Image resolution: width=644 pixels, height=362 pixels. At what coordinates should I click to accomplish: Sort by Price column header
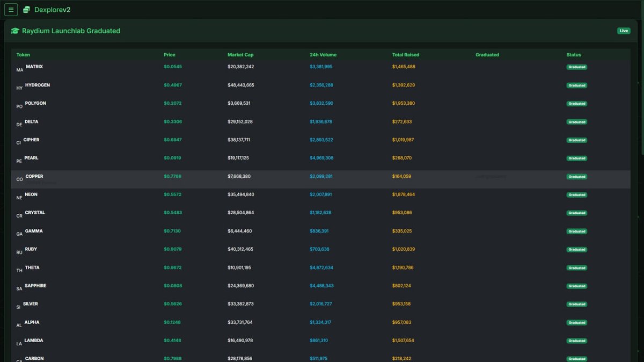coord(170,55)
